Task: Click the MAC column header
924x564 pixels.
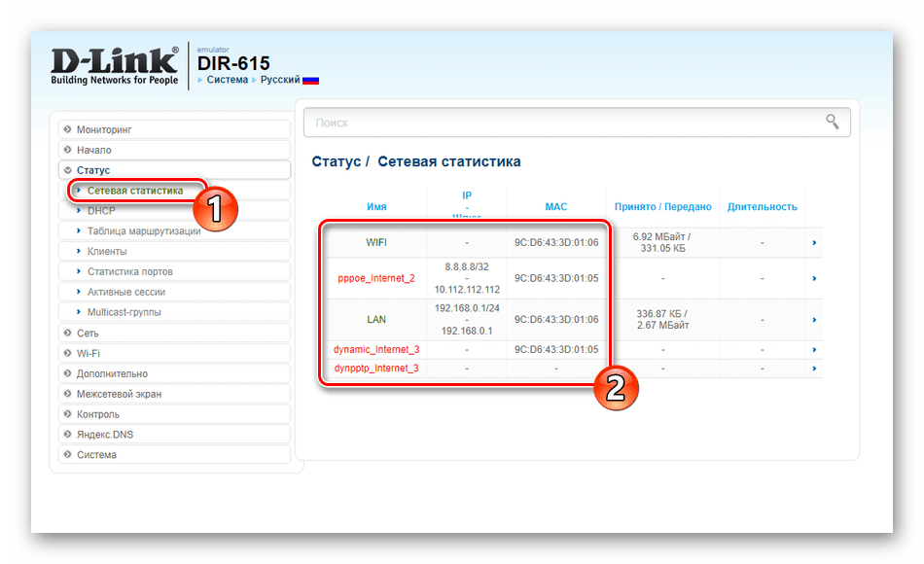Action: click(555, 207)
